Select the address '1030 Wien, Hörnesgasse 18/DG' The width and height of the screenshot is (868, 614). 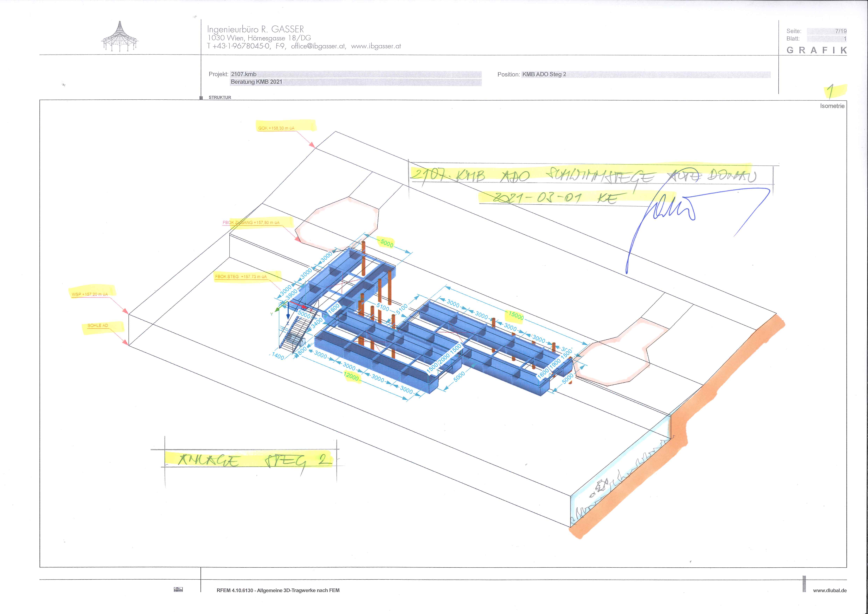point(259,38)
